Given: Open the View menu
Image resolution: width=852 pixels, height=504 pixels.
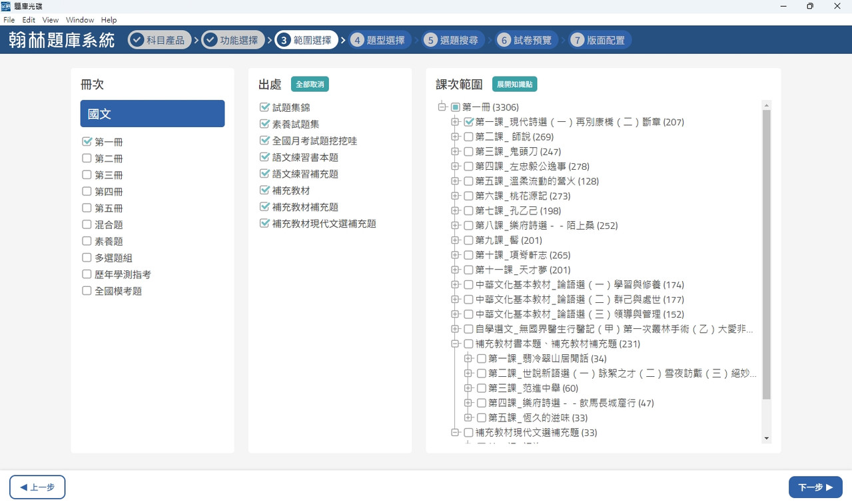Looking at the screenshot, I should (x=51, y=20).
